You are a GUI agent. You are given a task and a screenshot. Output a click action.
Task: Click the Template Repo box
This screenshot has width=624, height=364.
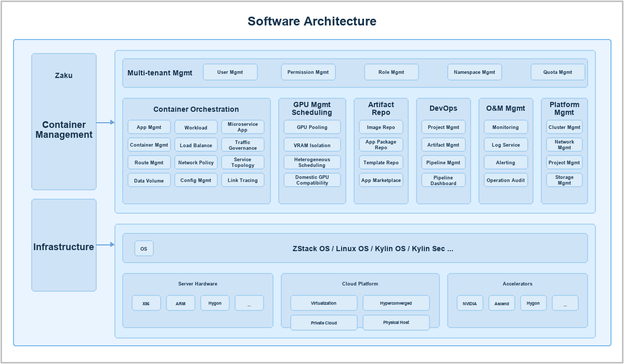click(381, 163)
